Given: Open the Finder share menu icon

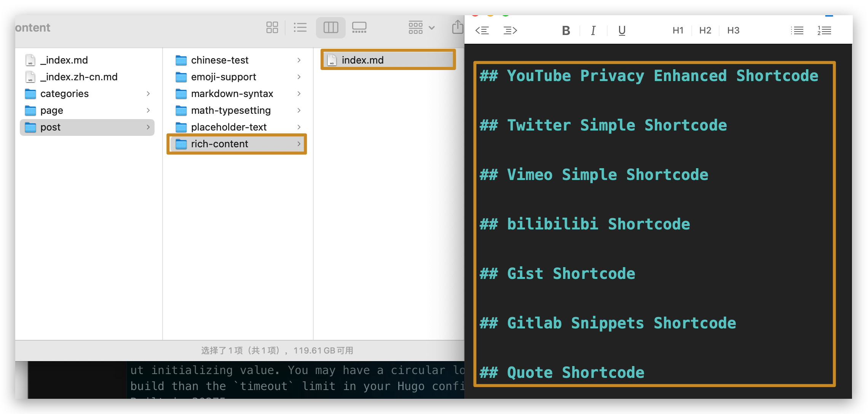Looking at the screenshot, I should pos(457,27).
